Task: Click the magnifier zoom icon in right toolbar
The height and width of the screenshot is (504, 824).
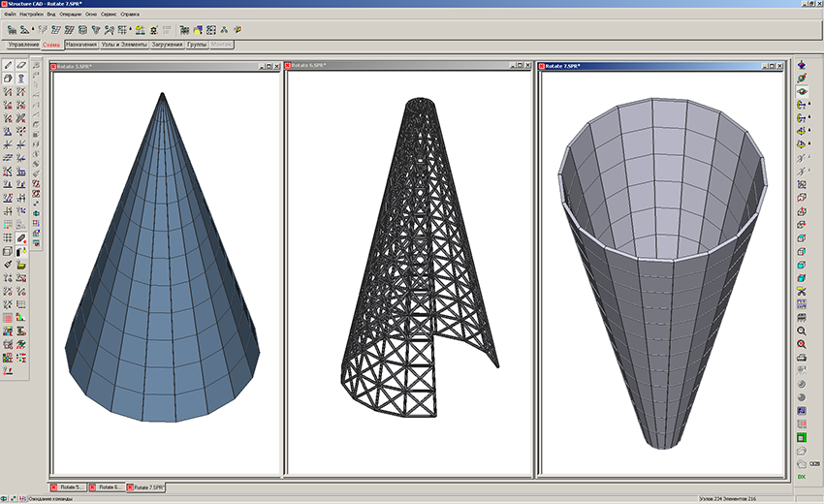Action: click(802, 331)
